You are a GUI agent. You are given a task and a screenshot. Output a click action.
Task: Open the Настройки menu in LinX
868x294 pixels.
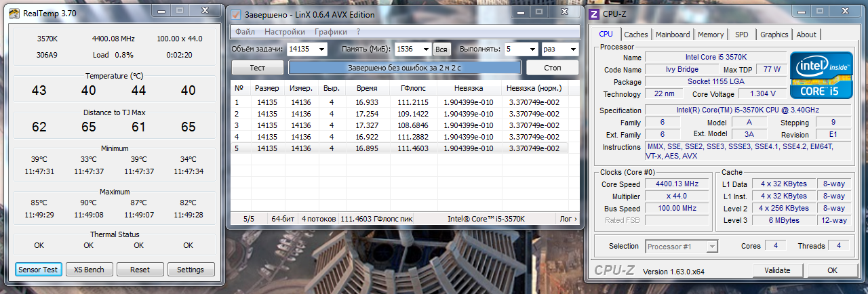point(285,32)
